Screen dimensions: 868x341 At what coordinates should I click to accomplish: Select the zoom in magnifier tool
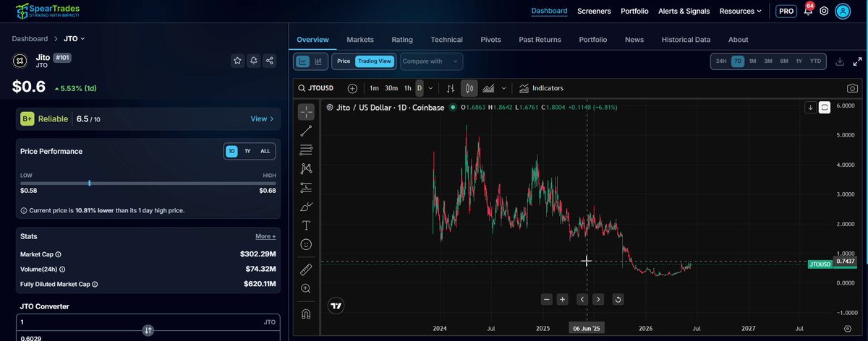coord(306,288)
